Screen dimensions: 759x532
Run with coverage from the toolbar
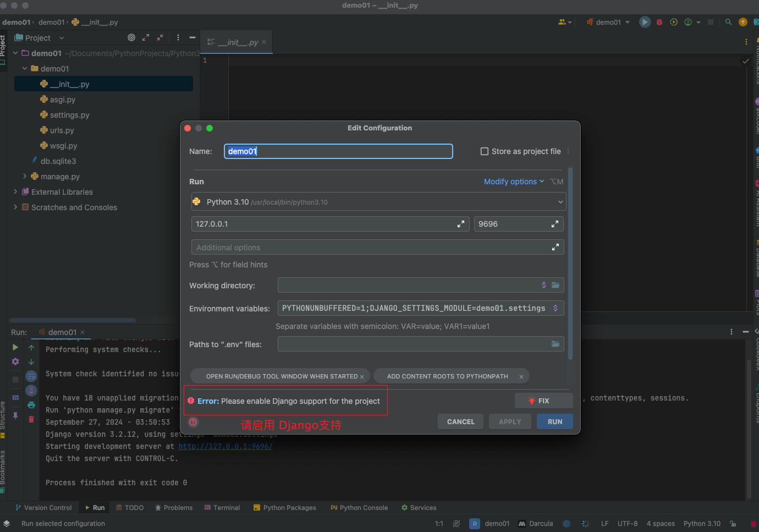click(674, 22)
